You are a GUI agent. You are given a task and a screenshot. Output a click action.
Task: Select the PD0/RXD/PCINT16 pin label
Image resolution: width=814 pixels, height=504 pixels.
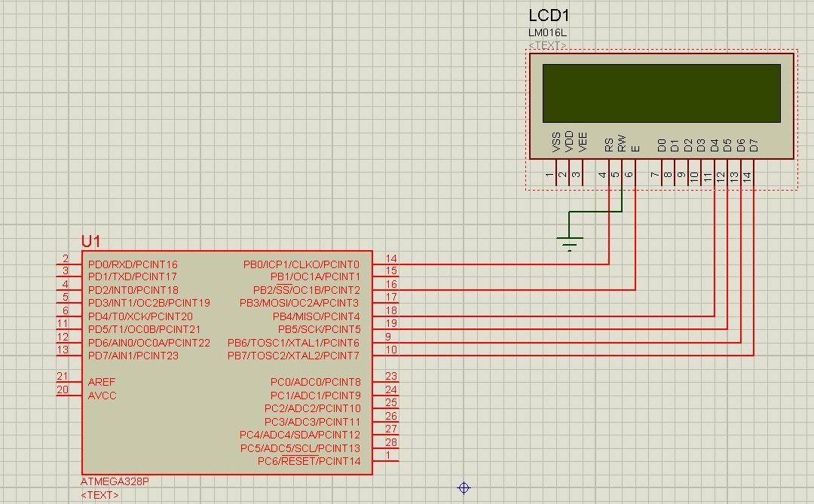(133, 264)
